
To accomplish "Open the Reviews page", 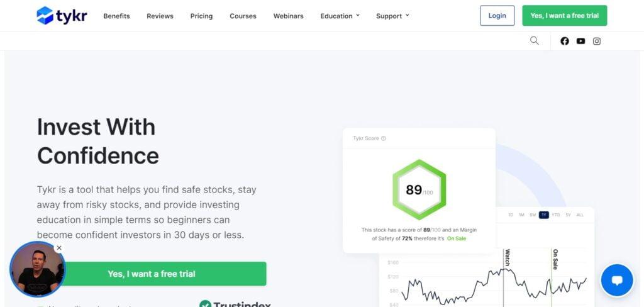I will (160, 16).
